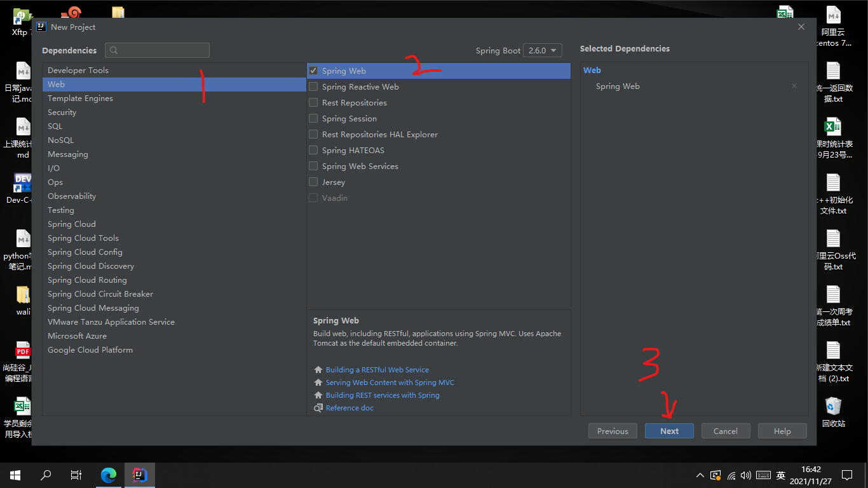This screenshot has height=488, width=868.
Task: Open the NoSQL category
Action: (174, 140)
